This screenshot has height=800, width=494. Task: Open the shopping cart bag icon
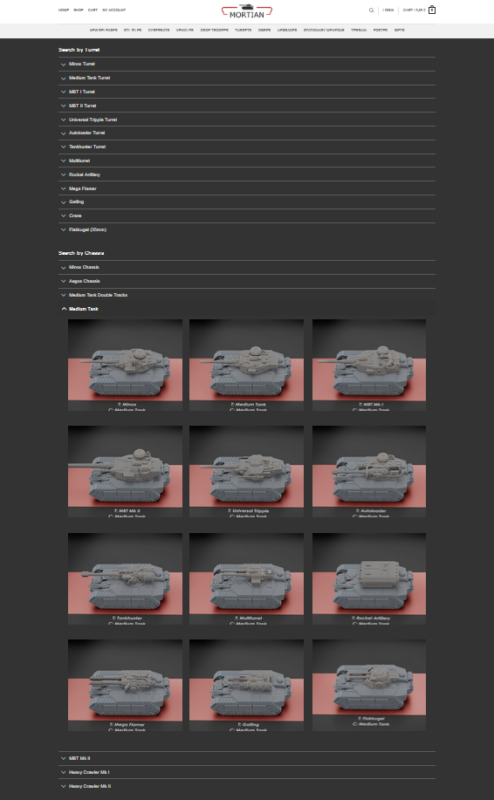click(432, 10)
